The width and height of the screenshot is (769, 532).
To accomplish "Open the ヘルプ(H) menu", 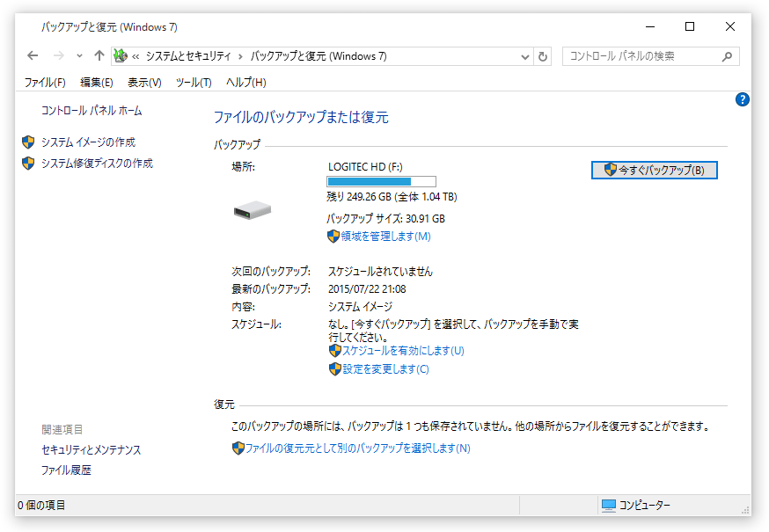I will coord(246,83).
